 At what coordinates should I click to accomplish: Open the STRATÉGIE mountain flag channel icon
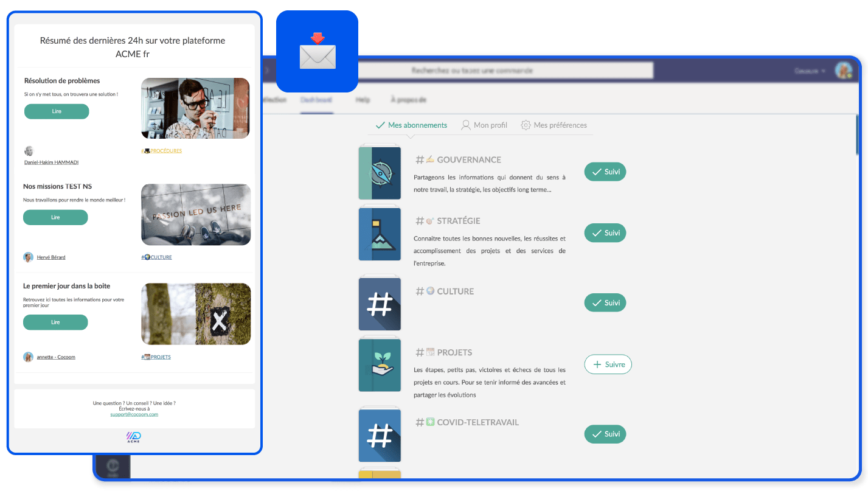tap(380, 234)
